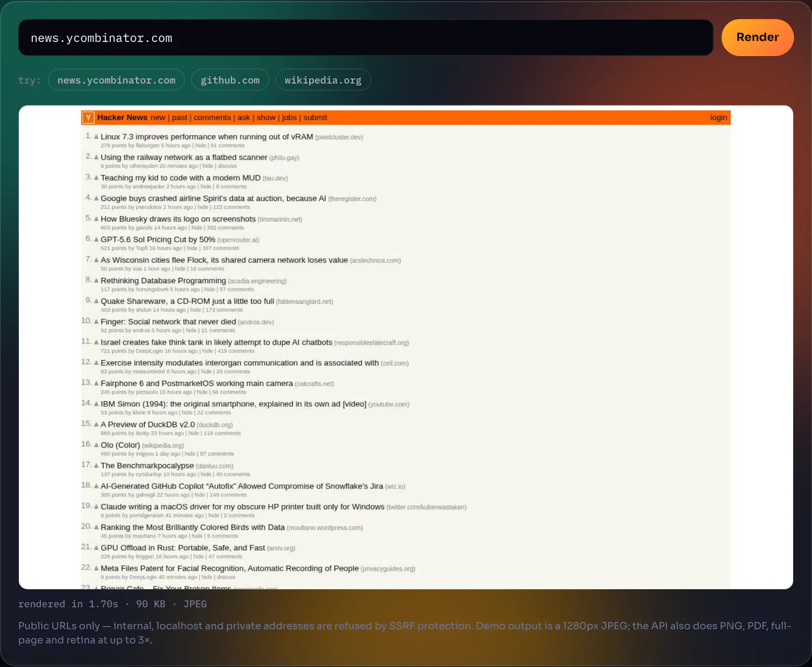Upvote the Meta Files Patent story
Viewport: 812px width, 667px height.
click(96, 569)
